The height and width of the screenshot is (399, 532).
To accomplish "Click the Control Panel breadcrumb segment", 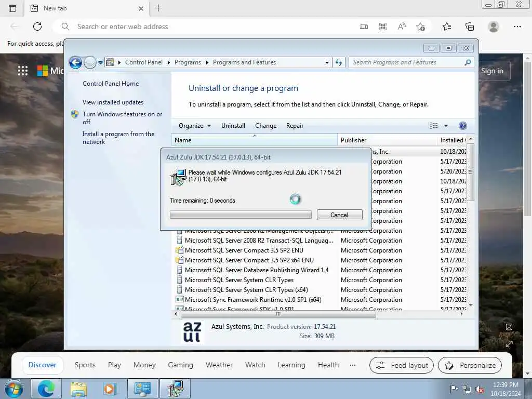I will coord(143,62).
